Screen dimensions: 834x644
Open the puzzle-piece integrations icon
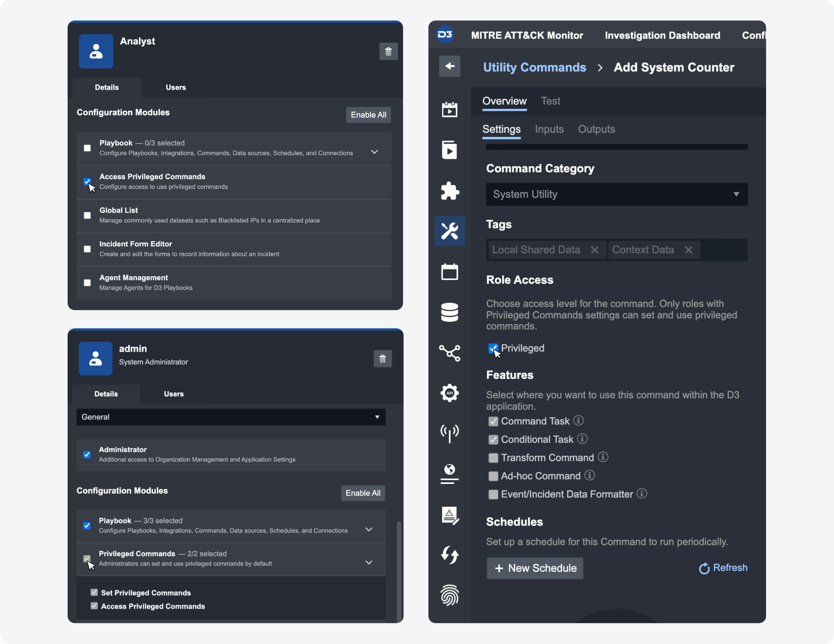[x=450, y=191]
